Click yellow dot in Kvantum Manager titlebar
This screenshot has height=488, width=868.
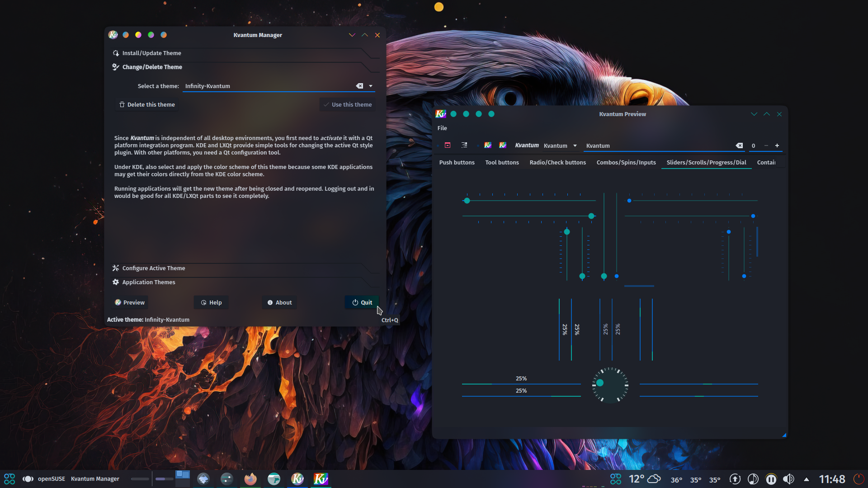click(138, 35)
